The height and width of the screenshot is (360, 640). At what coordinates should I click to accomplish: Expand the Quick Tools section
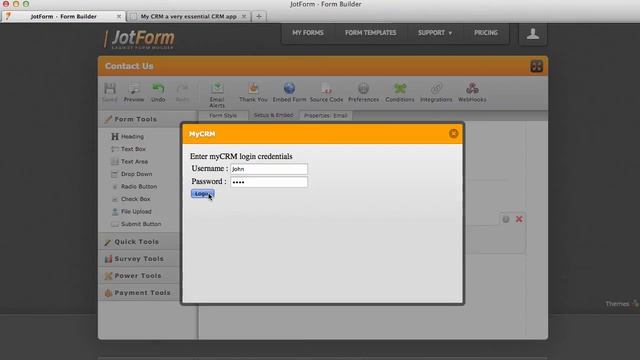pyautogui.click(x=139, y=242)
